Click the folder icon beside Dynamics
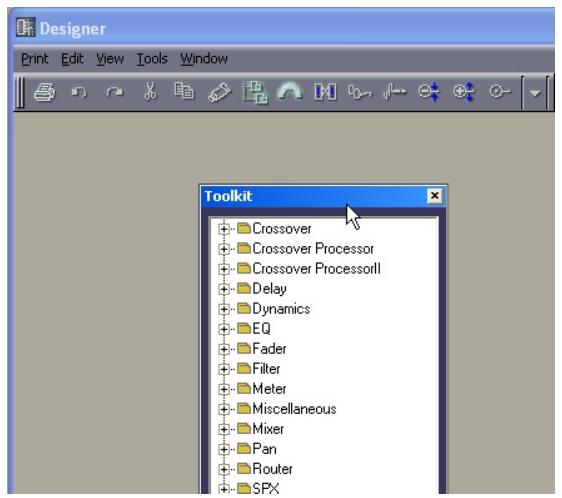The image size is (562, 498). point(244,308)
